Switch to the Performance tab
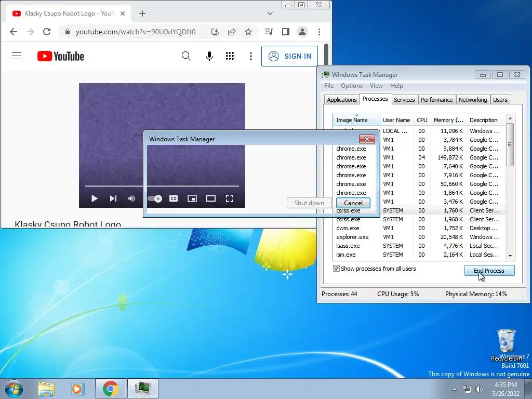 pos(436,100)
